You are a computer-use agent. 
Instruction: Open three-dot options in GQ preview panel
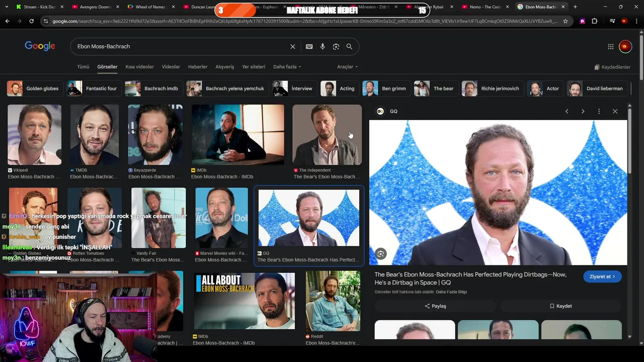click(599, 111)
